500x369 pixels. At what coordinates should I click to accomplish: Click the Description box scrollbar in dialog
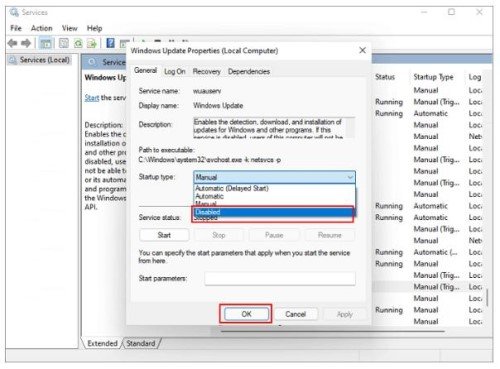point(350,128)
